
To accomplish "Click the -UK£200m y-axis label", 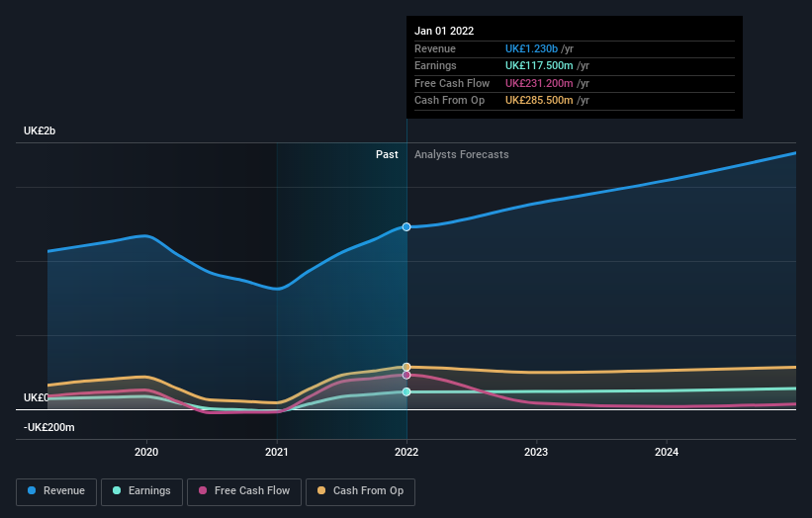I will pyautogui.click(x=49, y=427).
